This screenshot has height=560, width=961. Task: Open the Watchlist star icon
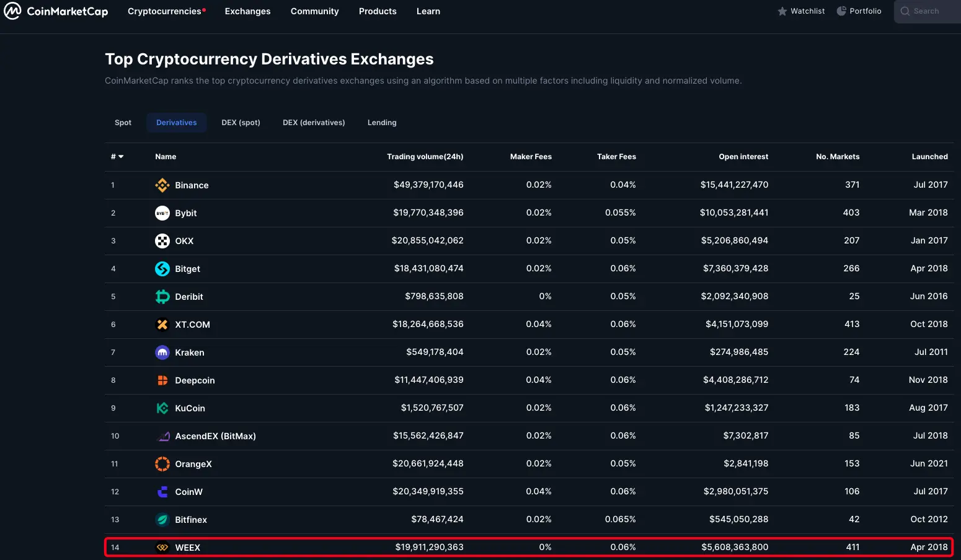782,11
